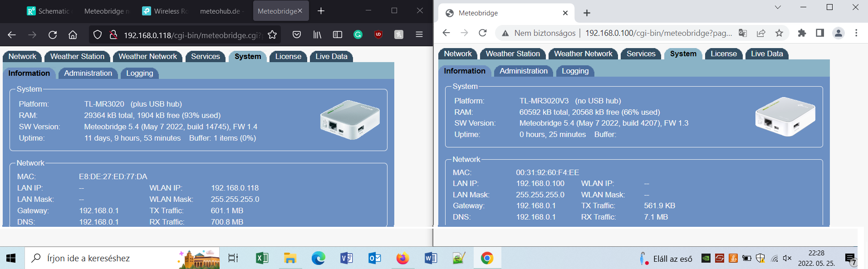Click the Grammarly extension icon
Screen dimensions: 868x269
(x=358, y=34)
